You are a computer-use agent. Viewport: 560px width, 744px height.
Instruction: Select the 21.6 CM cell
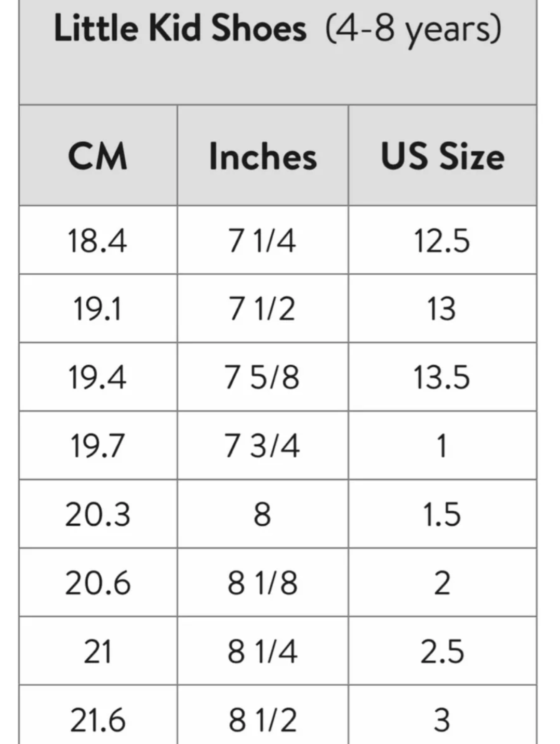(x=98, y=720)
